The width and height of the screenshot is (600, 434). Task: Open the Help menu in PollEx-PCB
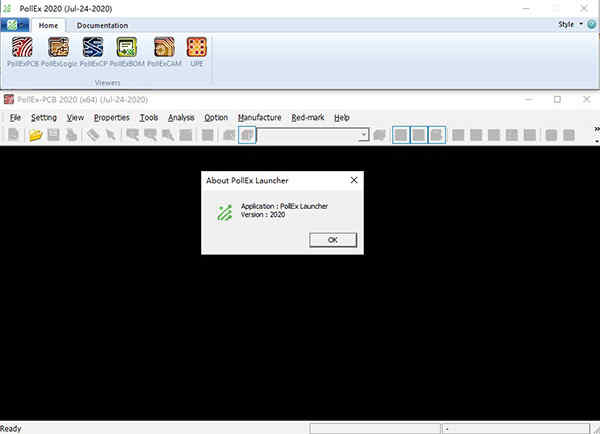click(342, 117)
